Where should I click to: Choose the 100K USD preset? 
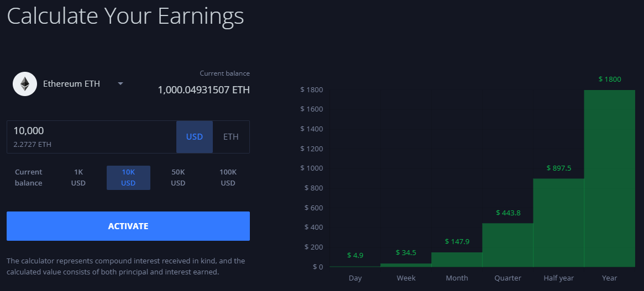tap(228, 178)
